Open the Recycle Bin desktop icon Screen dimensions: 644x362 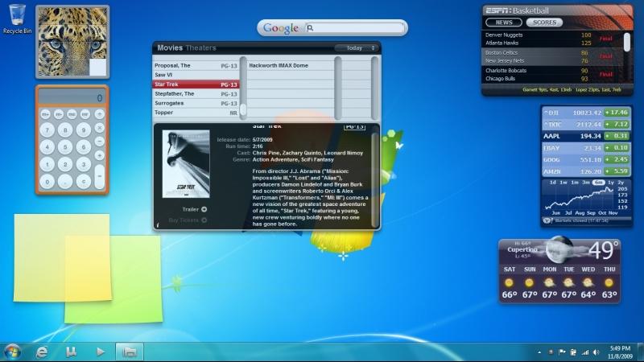point(17,18)
